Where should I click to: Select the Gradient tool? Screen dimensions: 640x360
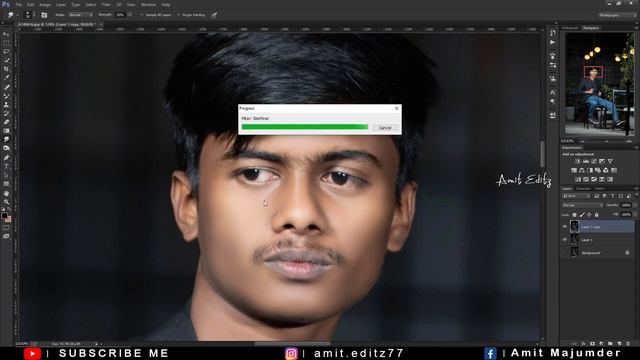(x=6, y=131)
